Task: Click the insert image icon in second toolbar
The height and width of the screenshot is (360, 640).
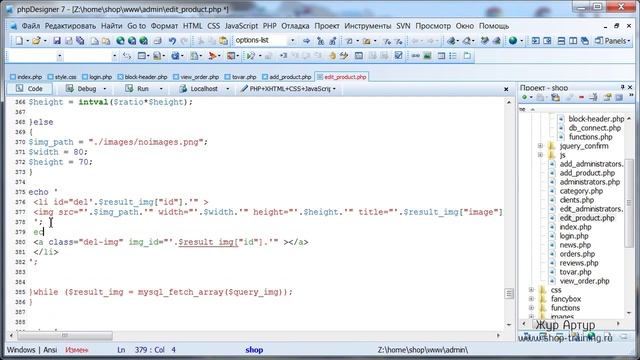Action: tap(427, 56)
